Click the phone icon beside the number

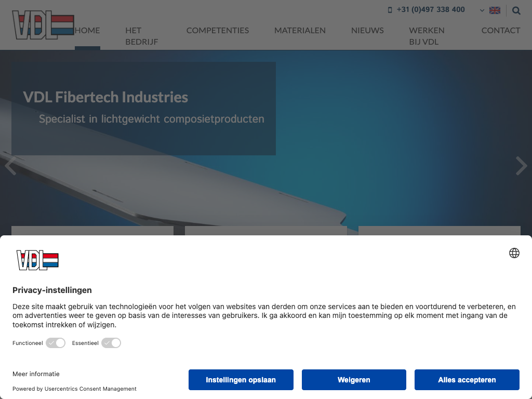pyautogui.click(x=390, y=10)
